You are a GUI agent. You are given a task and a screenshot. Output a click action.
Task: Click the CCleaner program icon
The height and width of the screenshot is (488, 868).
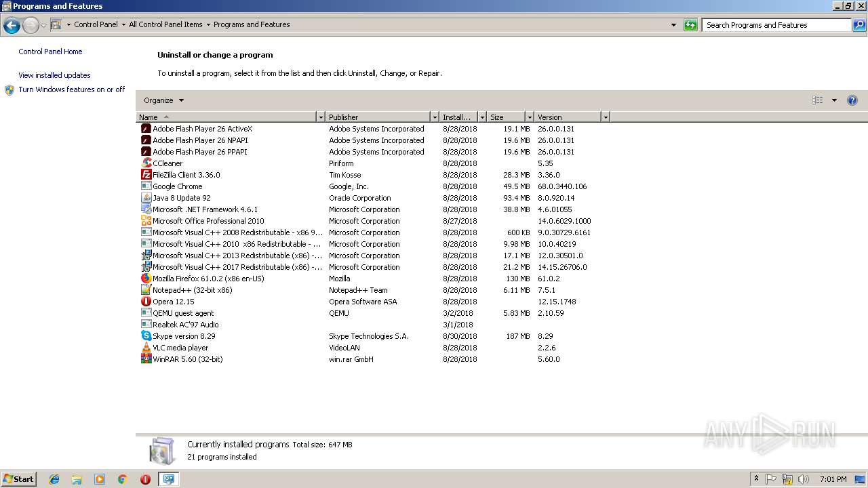click(146, 163)
